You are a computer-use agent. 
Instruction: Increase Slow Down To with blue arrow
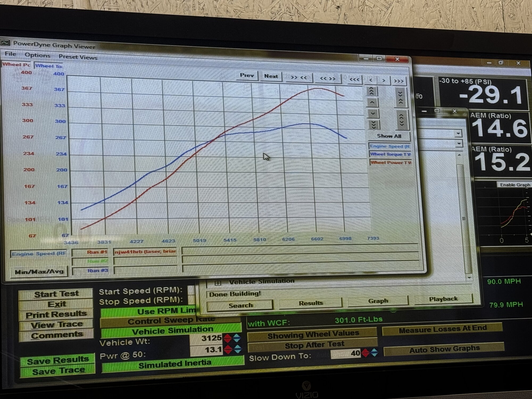point(374,353)
